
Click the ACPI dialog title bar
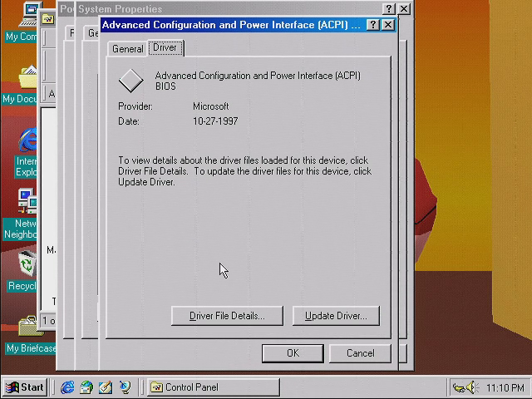(231, 25)
